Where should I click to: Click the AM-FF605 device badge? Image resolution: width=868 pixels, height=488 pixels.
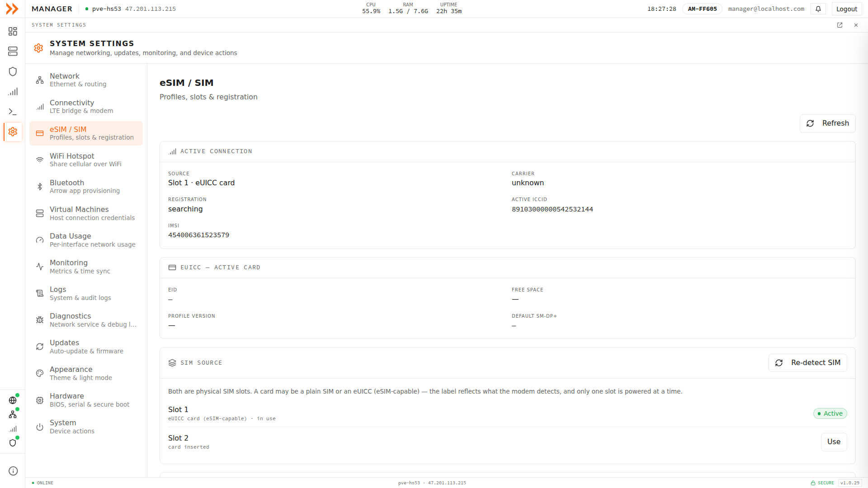coord(702,9)
